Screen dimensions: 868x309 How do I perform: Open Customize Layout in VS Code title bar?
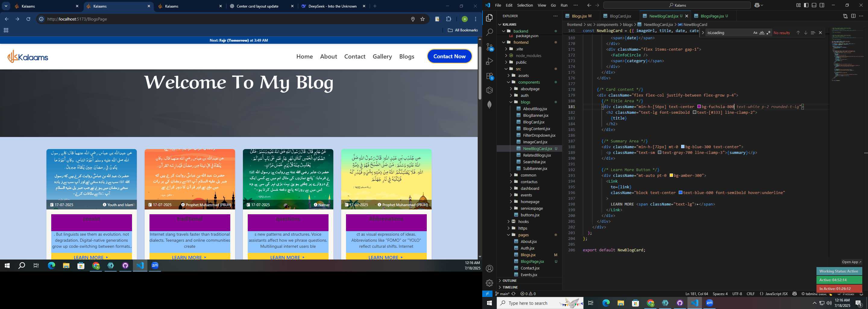[798, 5]
